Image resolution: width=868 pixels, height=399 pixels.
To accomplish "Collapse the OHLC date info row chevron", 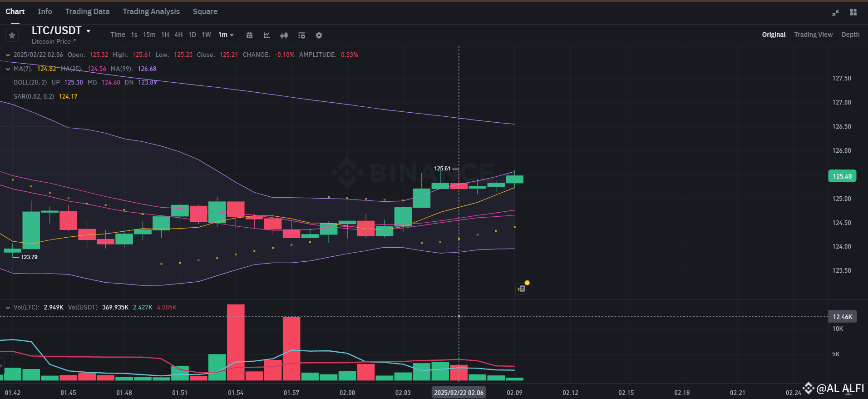I will pos(8,55).
